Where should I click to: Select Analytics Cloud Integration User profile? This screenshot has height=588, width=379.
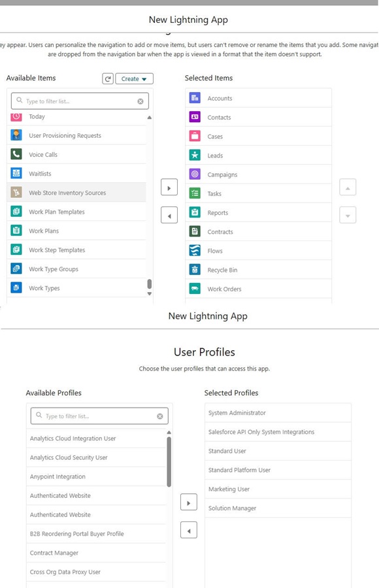(x=97, y=438)
